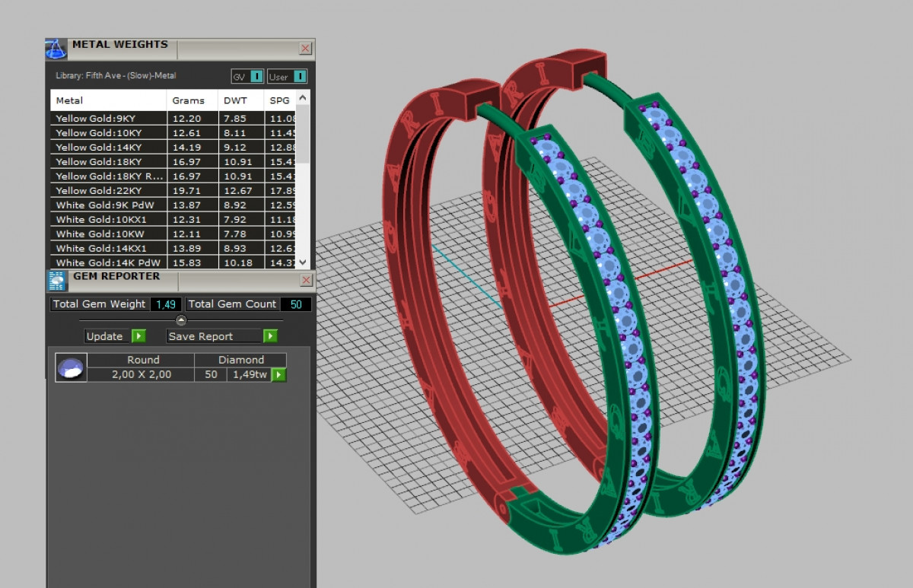
Task: Click the green arrow next to Update
Action: [x=138, y=336]
